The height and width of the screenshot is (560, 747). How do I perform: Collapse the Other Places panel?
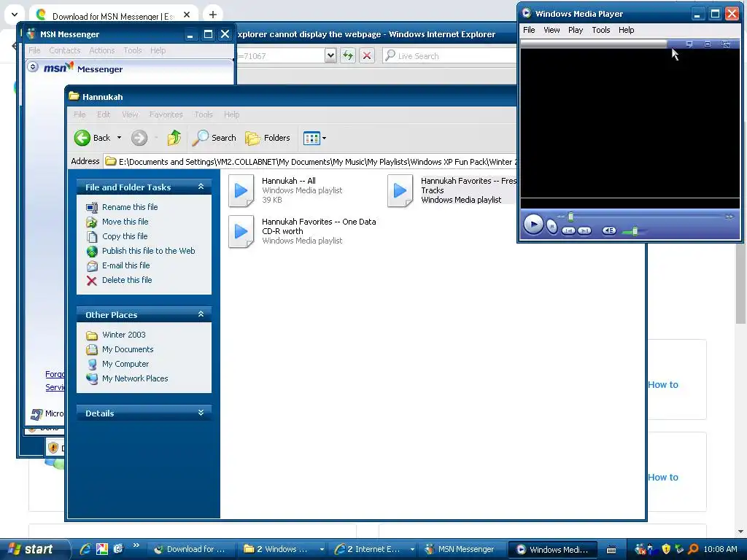(201, 314)
